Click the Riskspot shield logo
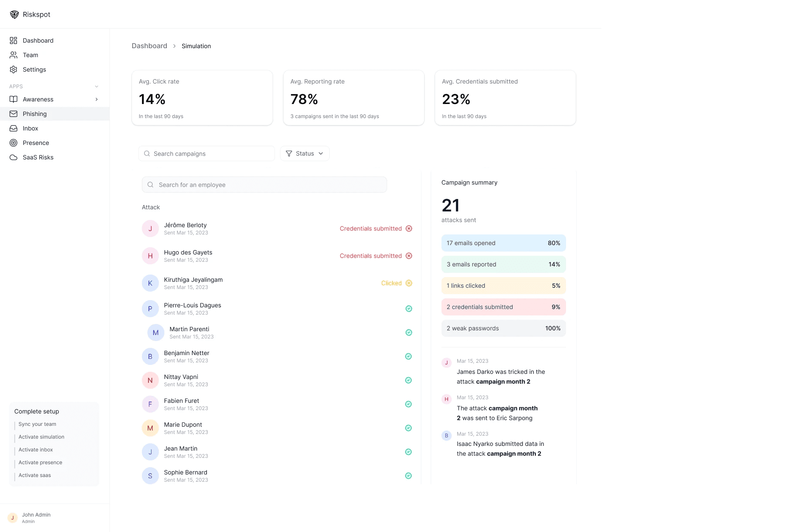The image size is (787, 532). (x=14, y=14)
